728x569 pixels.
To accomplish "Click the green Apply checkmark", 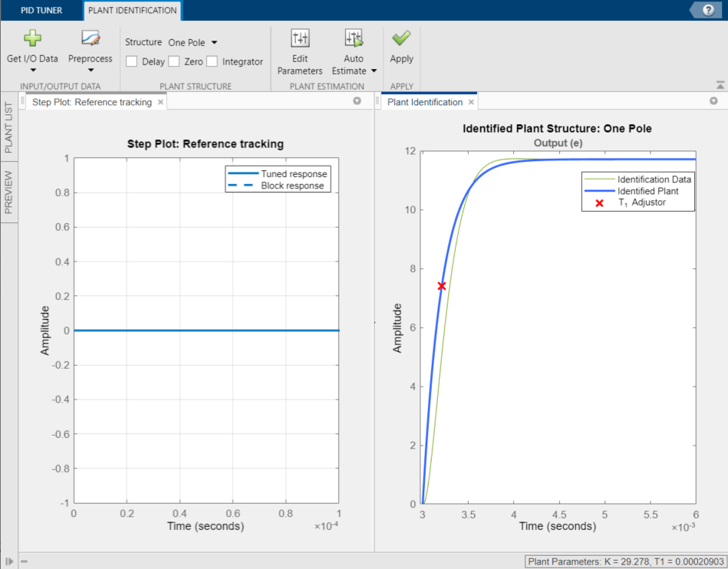I will tap(401, 38).
